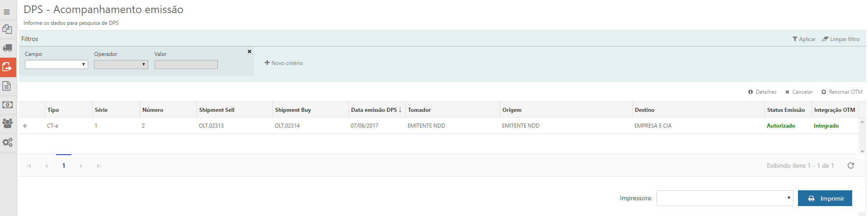
Task: Open the hamburger menu in sidebar
Action: coord(7,12)
